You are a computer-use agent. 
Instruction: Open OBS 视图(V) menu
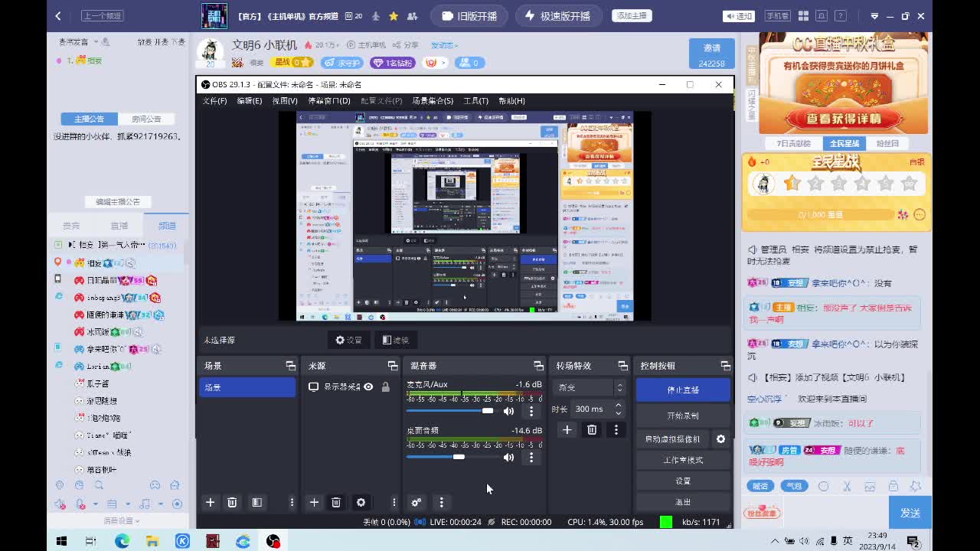click(x=284, y=101)
